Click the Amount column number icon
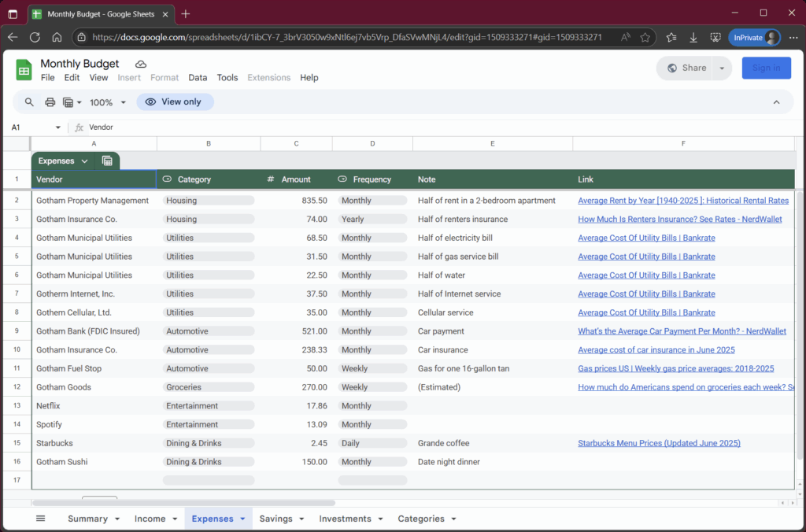806x532 pixels. [x=271, y=179]
